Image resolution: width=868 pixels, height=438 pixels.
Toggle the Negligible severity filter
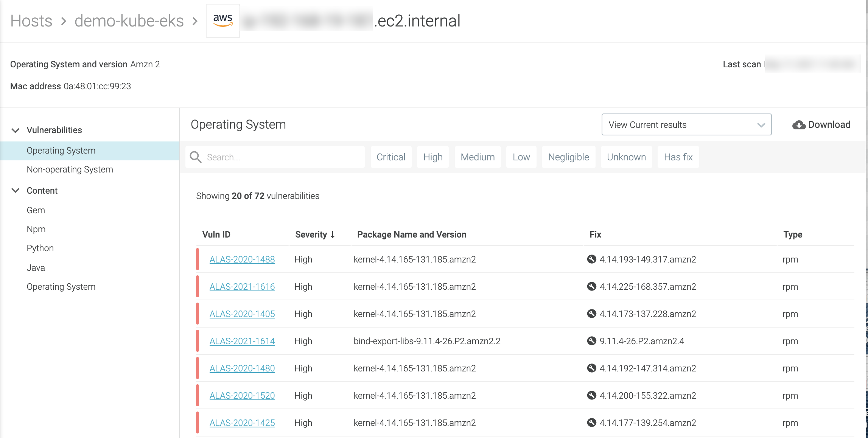point(568,157)
